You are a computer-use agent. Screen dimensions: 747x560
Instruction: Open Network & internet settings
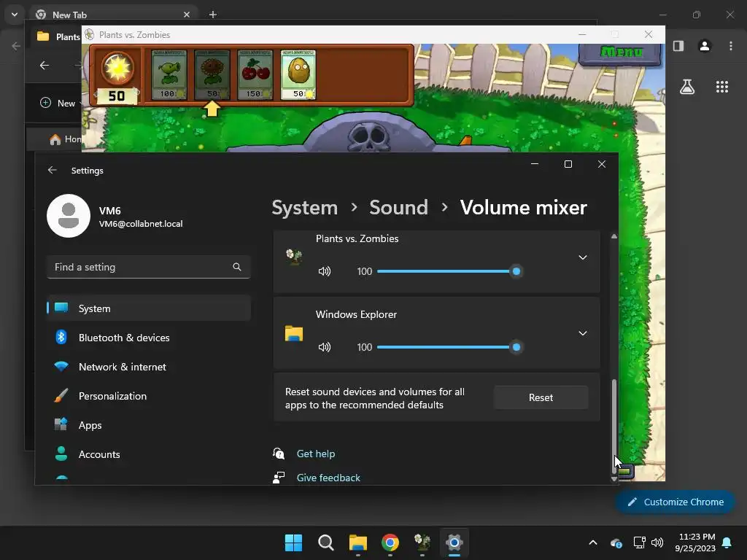[149, 367]
